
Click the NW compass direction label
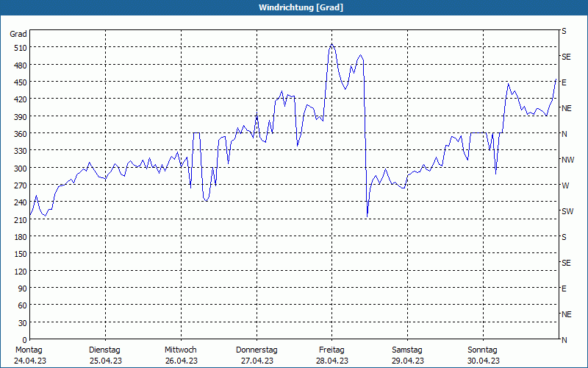[567, 160]
